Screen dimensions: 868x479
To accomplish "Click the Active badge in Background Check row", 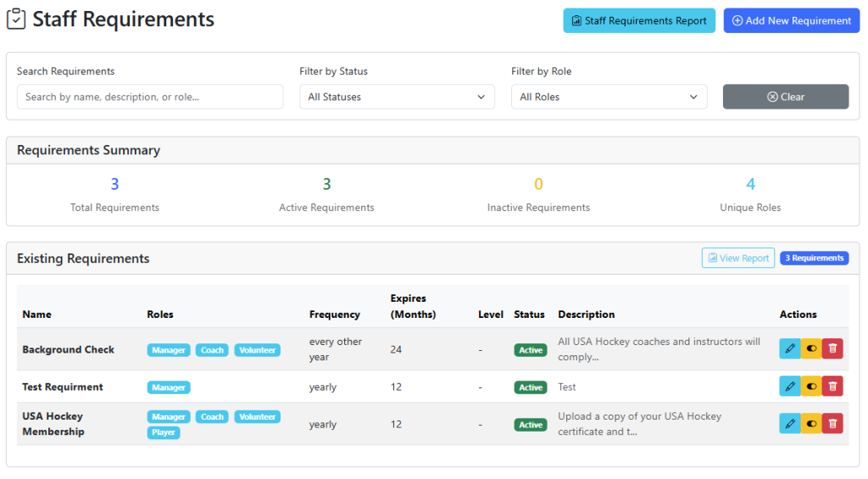I will [531, 350].
